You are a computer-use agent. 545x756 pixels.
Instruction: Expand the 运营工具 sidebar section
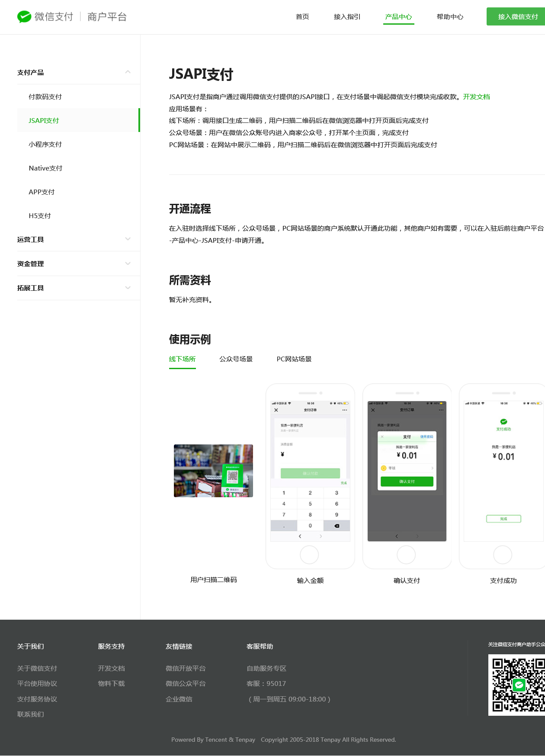[79, 239]
